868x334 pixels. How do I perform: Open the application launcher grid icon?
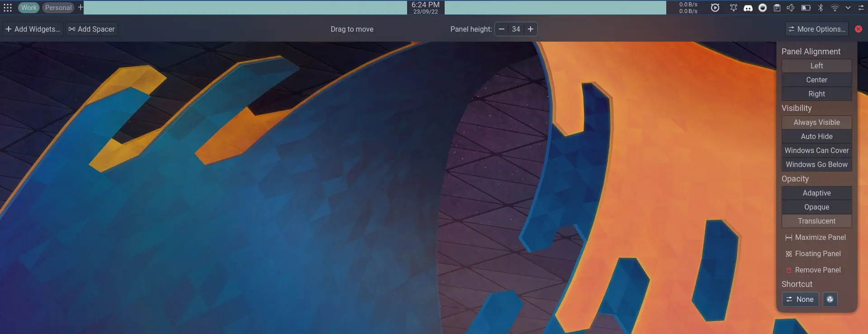(x=8, y=8)
